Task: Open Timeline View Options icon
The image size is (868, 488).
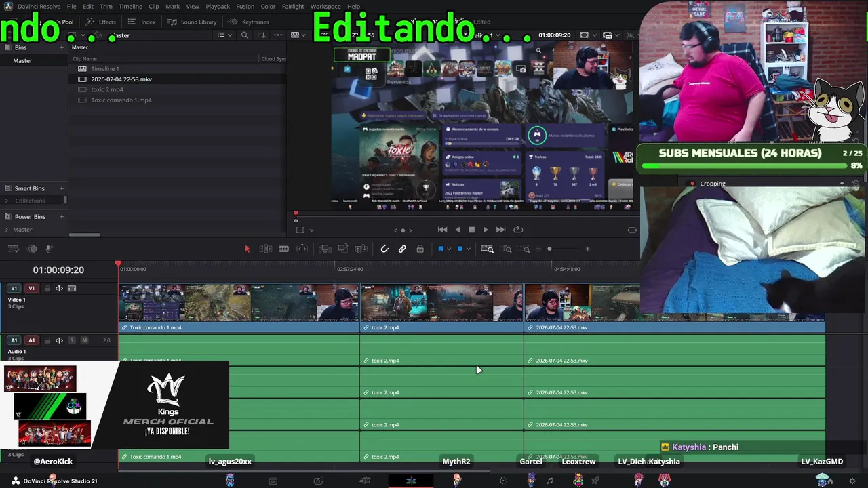Action: pos(14,249)
